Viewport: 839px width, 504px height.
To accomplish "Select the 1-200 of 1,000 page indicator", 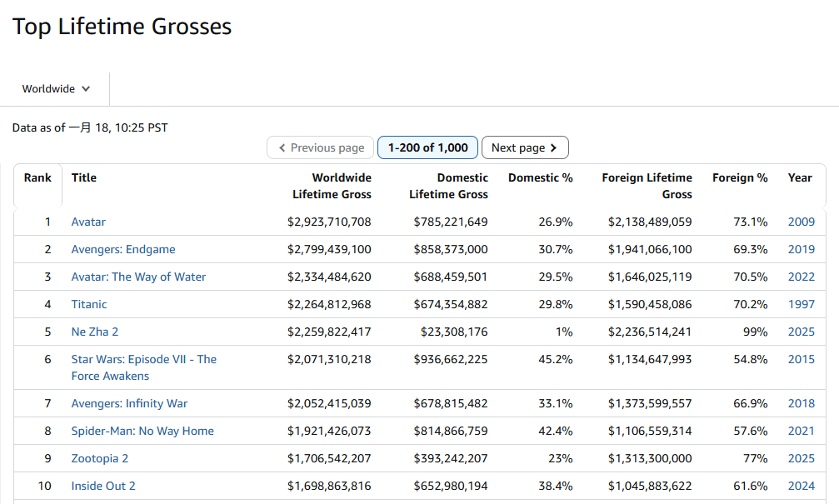I will coord(428,147).
